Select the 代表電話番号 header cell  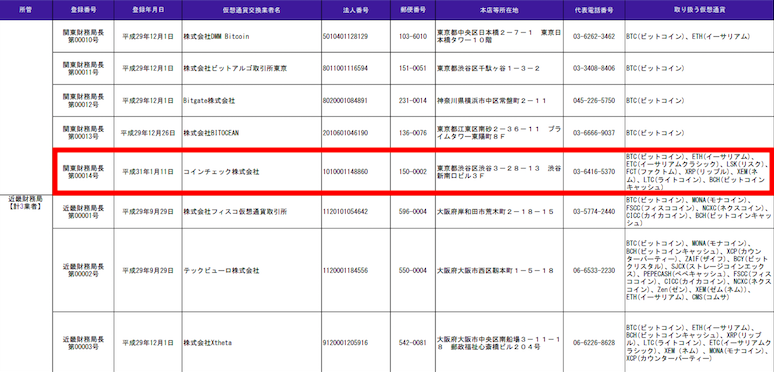pyautogui.click(x=594, y=10)
